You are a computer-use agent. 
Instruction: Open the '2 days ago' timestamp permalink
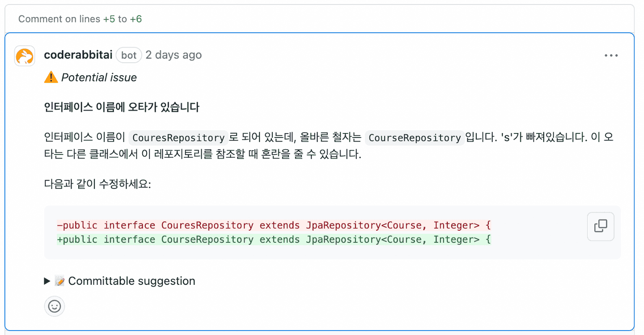point(174,55)
